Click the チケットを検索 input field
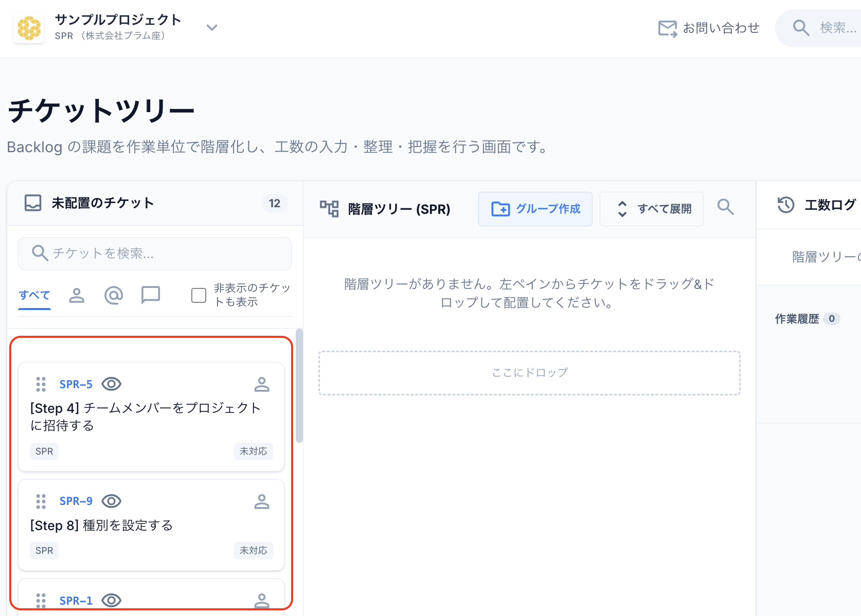861x616 pixels. pyautogui.click(x=154, y=253)
